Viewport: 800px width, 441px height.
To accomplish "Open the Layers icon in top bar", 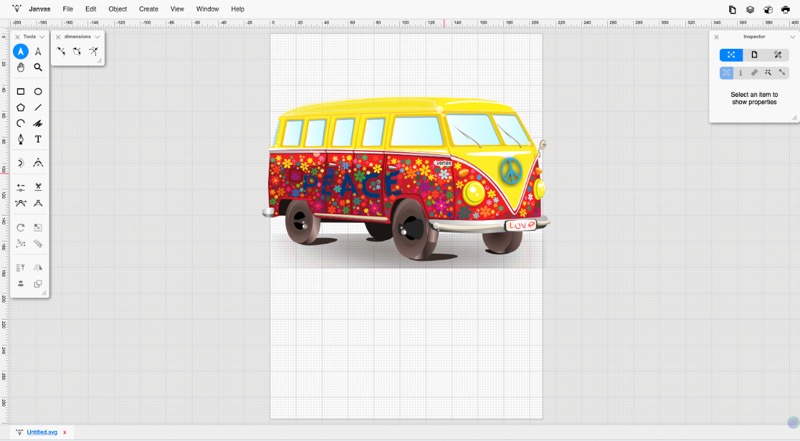I will (x=750, y=9).
